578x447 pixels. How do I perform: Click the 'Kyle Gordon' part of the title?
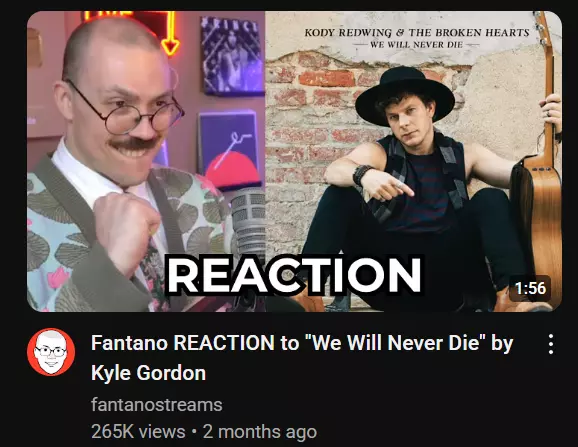click(148, 373)
